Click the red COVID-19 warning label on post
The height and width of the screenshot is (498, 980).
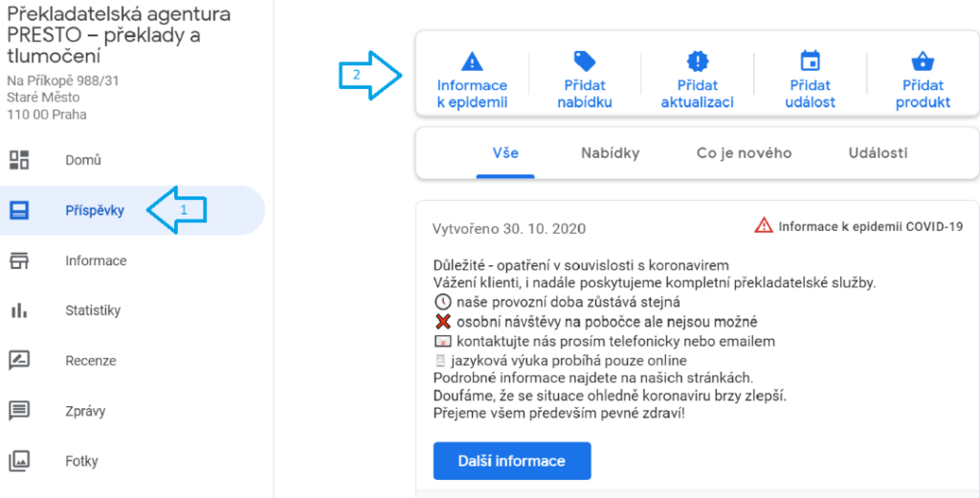[858, 226]
